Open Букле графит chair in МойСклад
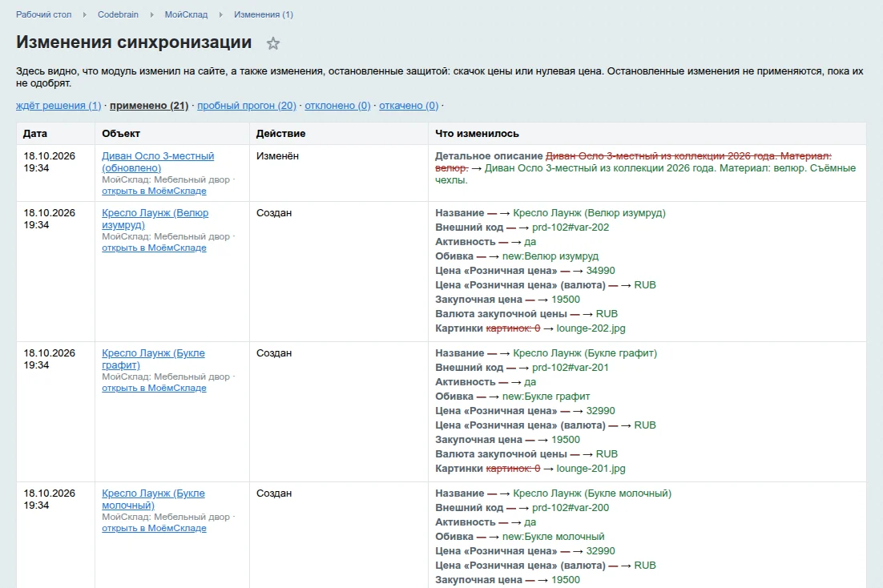This screenshot has width=883, height=588. tap(154, 388)
